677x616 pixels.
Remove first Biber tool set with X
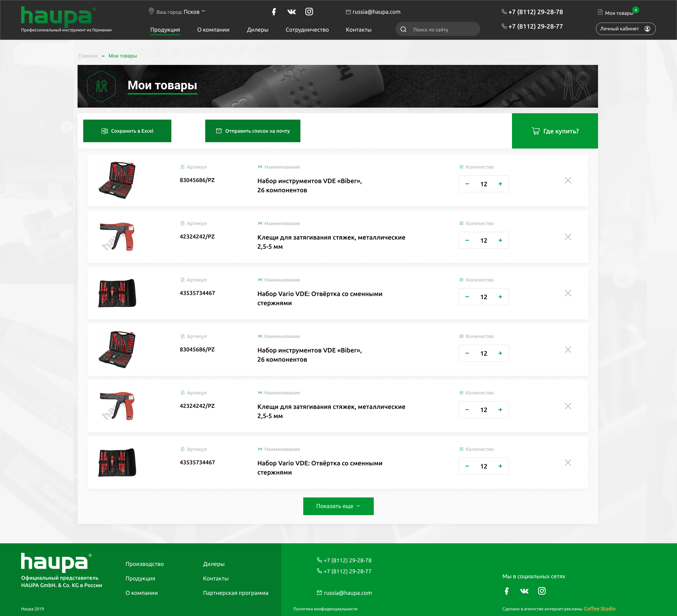(568, 180)
